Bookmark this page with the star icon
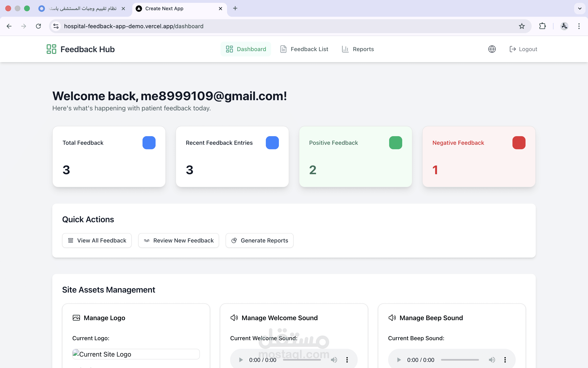The height and width of the screenshot is (368, 588). pyautogui.click(x=522, y=26)
